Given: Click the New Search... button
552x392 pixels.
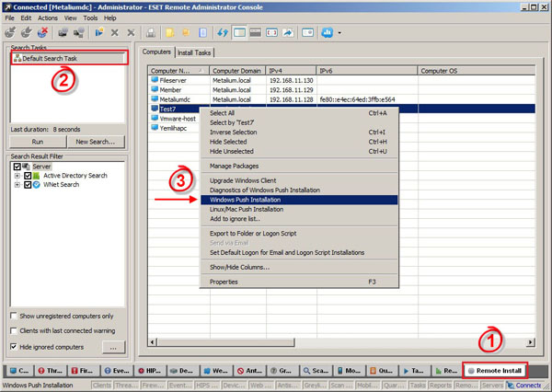Looking at the screenshot, I should click(96, 142).
